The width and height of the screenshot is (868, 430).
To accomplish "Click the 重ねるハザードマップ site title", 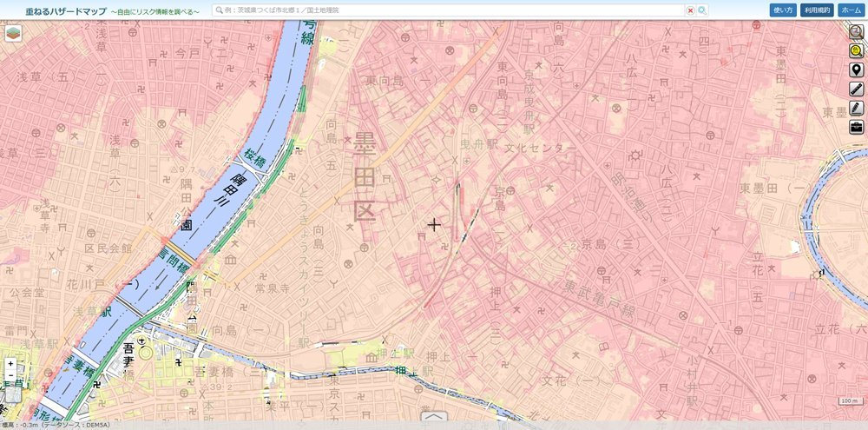I will [x=54, y=10].
